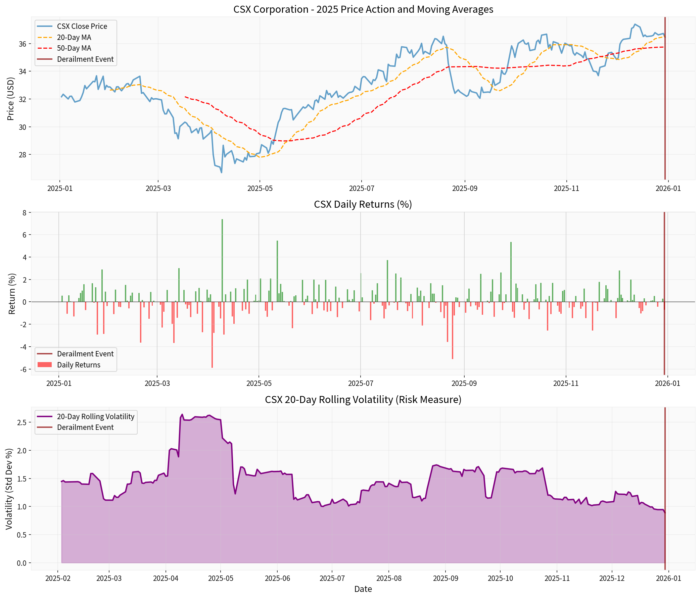The height and width of the screenshot is (599, 700).
Task: Collapse the returns chart legend box
Action: pos(76,359)
